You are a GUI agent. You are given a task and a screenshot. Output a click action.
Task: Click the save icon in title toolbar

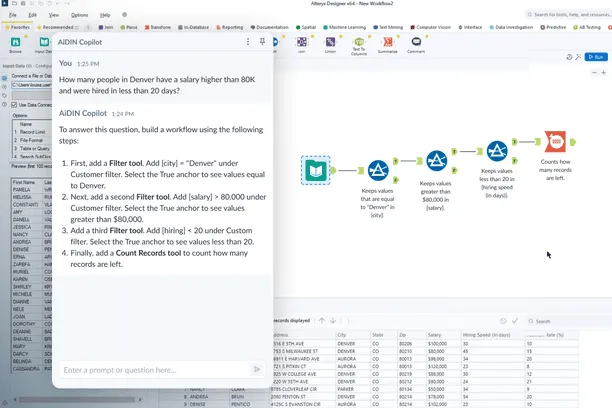point(23,4)
